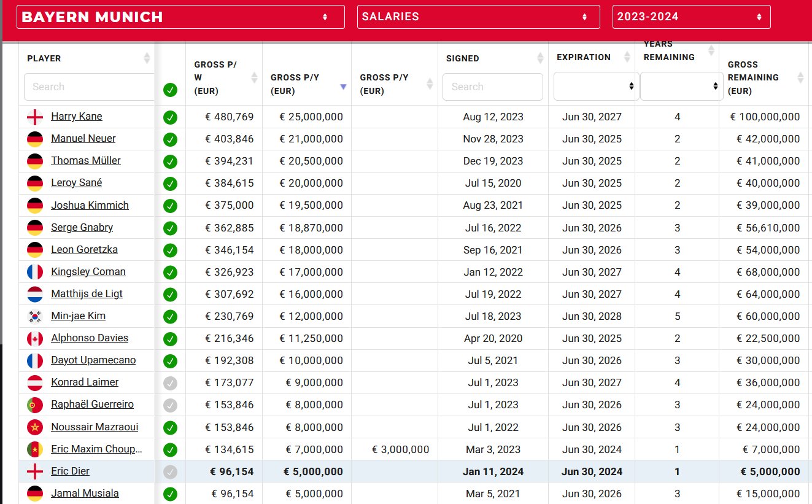Toggle grey unverified check for Eric Dier
Image resolution: width=812 pixels, height=504 pixels.
(170, 471)
